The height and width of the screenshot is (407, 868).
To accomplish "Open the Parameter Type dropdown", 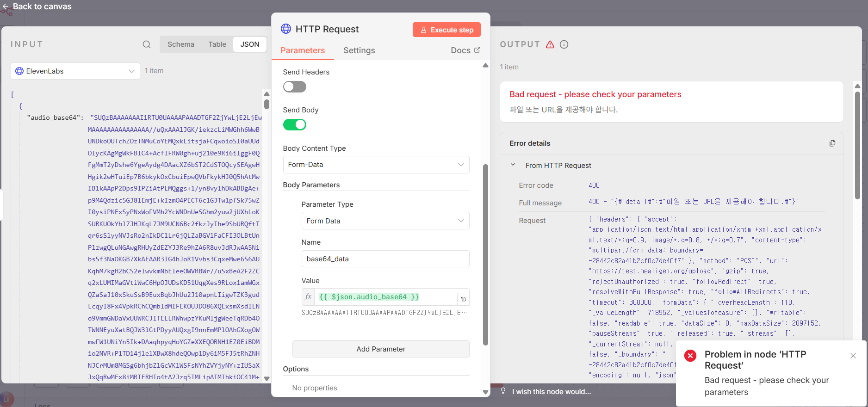I will click(x=385, y=221).
